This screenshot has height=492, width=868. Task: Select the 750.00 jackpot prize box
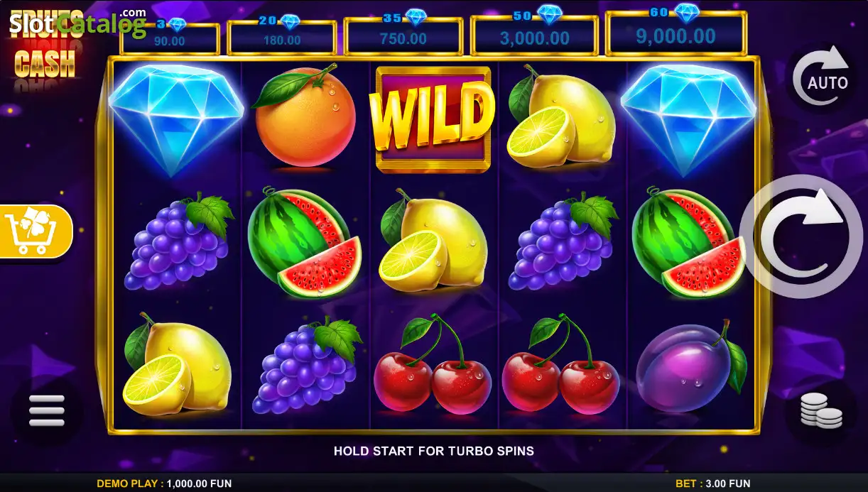tap(403, 36)
